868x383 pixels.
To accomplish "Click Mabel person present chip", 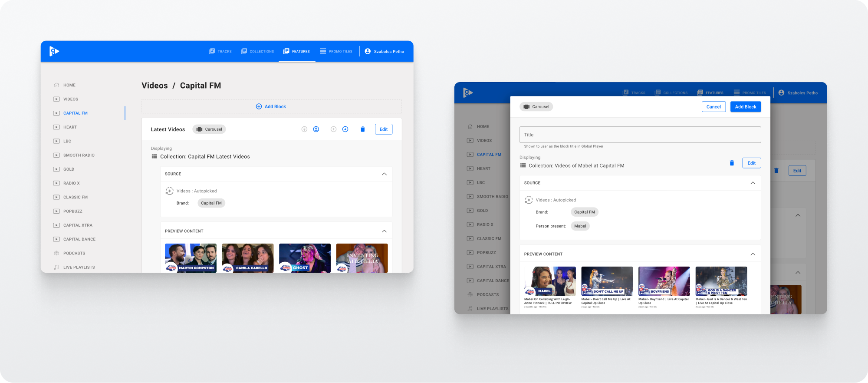I will pos(580,226).
